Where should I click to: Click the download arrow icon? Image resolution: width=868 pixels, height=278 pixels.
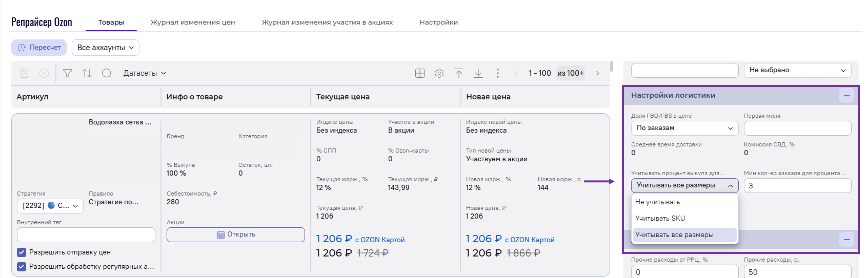click(x=478, y=73)
